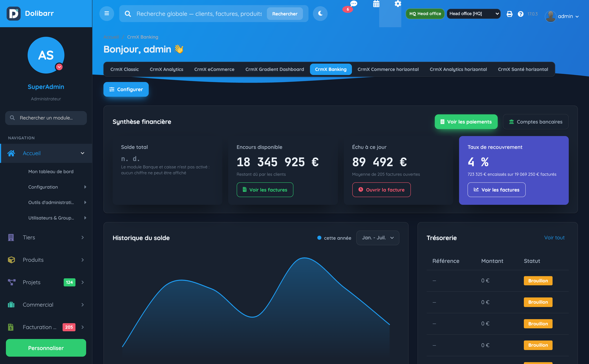Click the Rechercher button
The height and width of the screenshot is (364, 589).
point(285,14)
